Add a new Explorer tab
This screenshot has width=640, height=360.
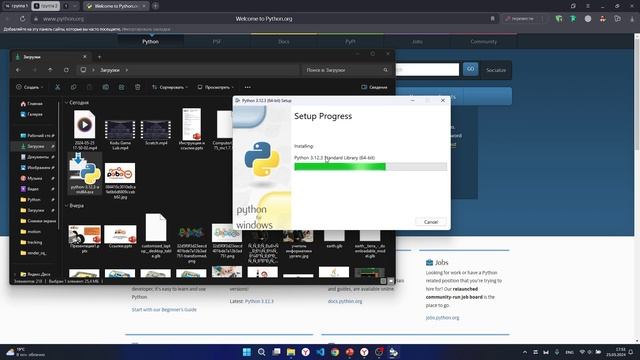[x=99, y=57]
